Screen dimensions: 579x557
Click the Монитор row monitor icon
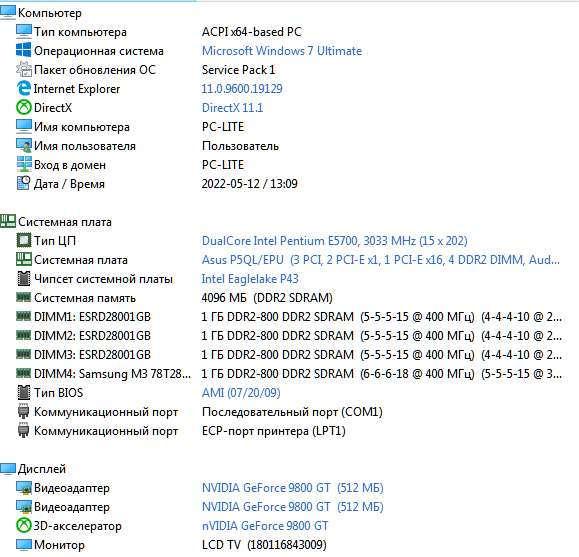tap(24, 544)
